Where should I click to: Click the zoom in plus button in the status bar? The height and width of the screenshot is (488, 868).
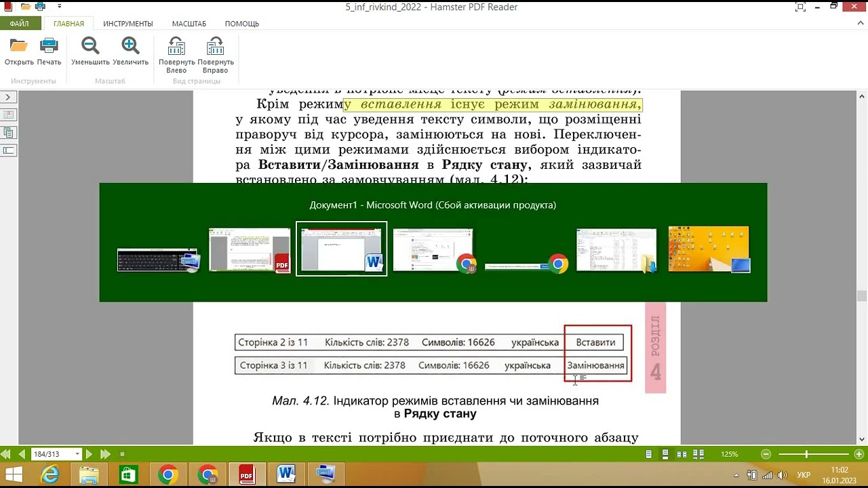860,454
